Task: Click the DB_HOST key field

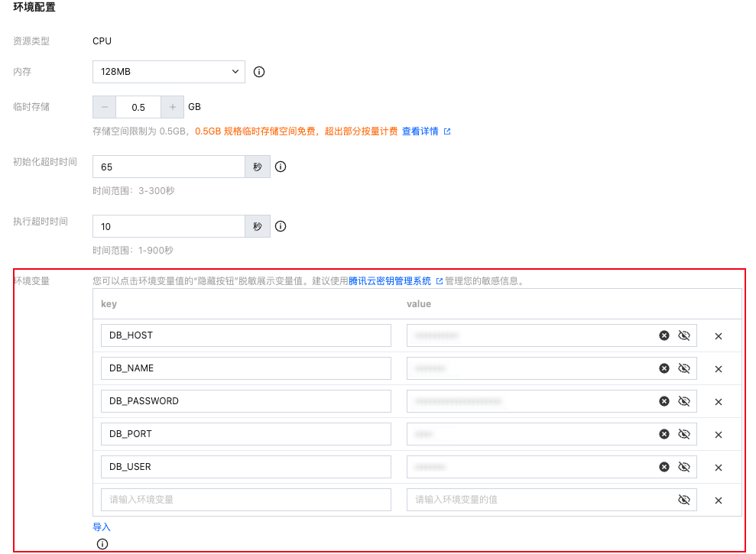Action: 246,335
